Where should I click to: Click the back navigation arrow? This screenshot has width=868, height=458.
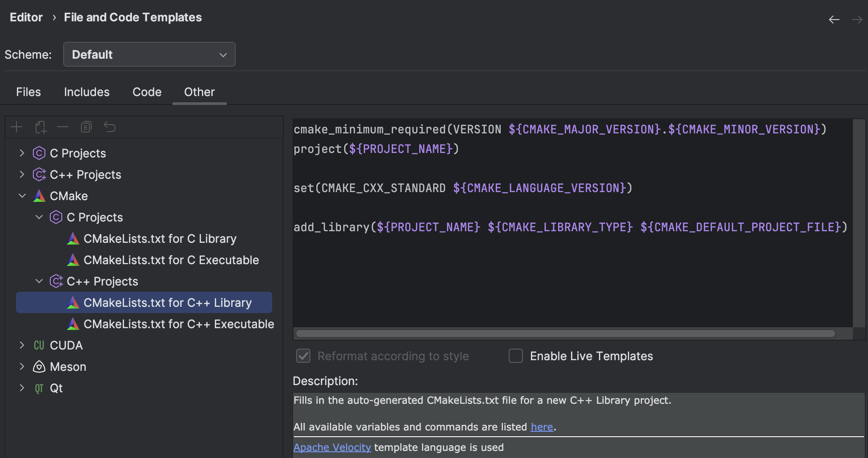pos(834,19)
